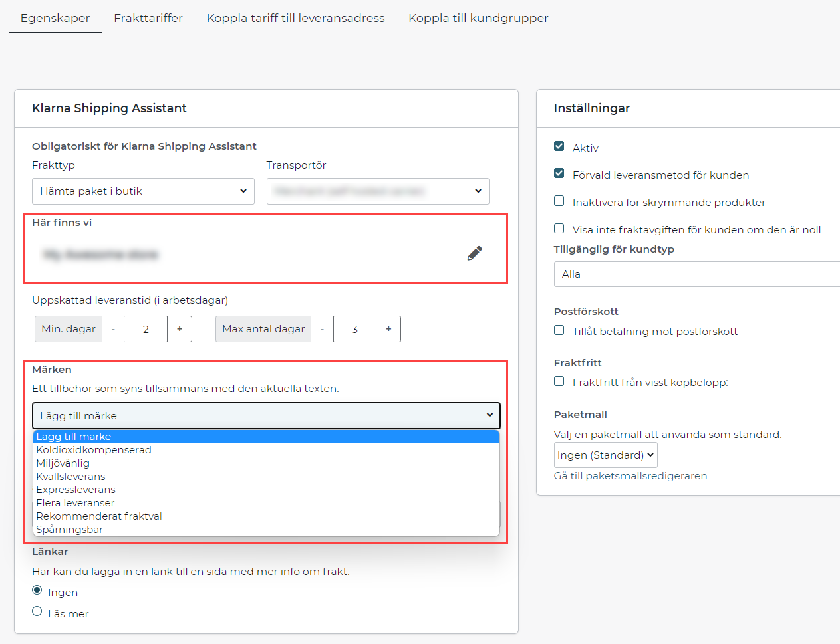This screenshot has height=644, width=840.
Task: Disable the Aktiv checkbox
Action: pos(559,146)
